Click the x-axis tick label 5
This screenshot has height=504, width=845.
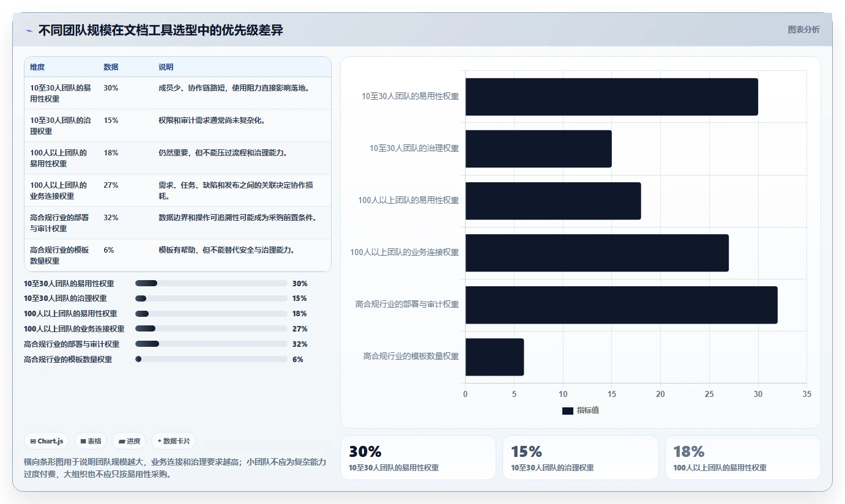pyautogui.click(x=514, y=395)
